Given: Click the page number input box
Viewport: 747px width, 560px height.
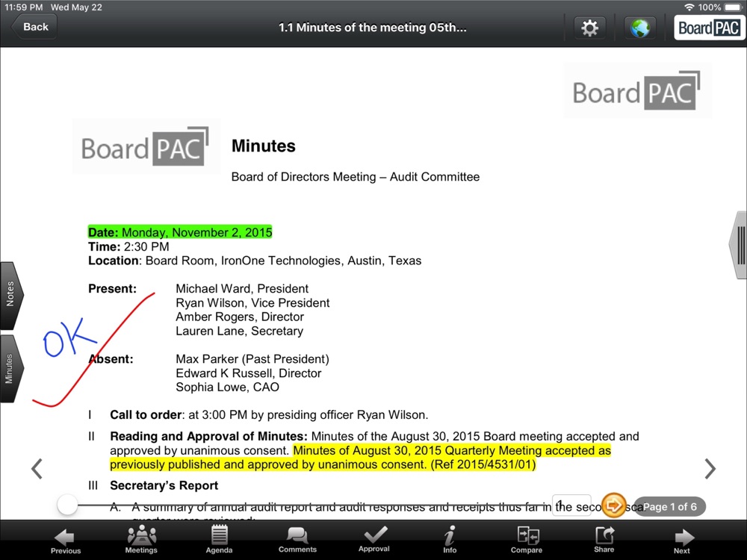Looking at the screenshot, I should tap(571, 505).
